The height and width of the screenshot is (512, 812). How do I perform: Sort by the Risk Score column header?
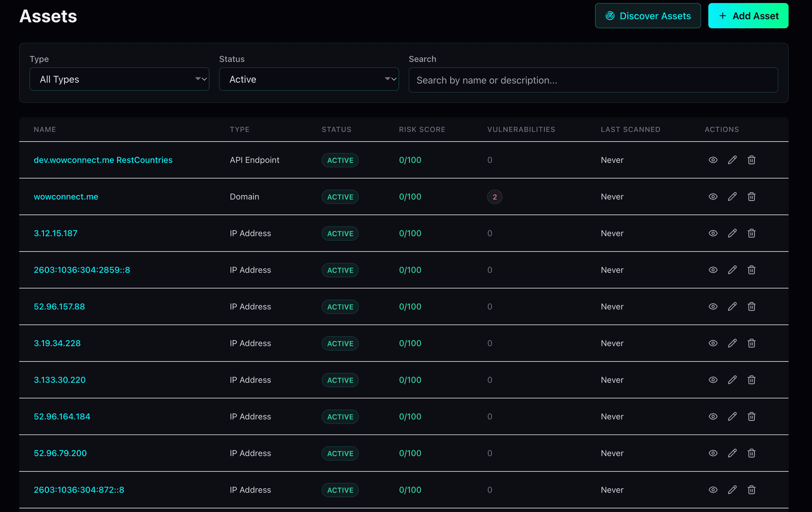click(422, 129)
